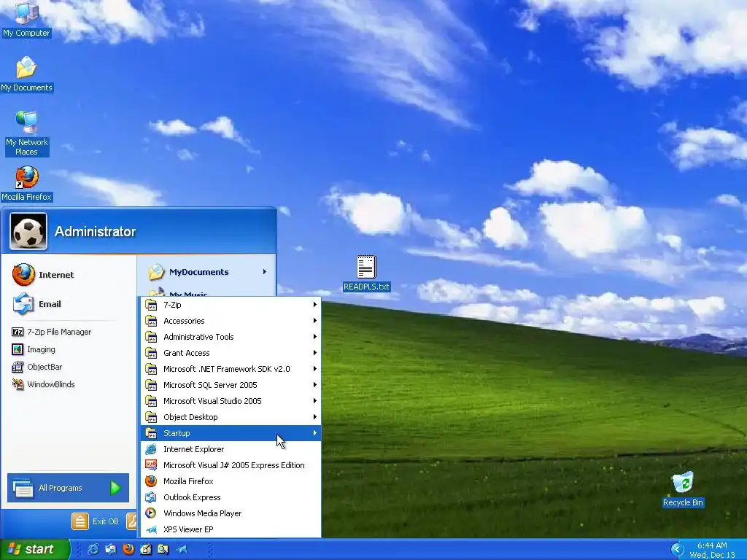Launch Internet Explorer from All Programs list
Screen dimensions: 747x560
[x=231, y=449]
